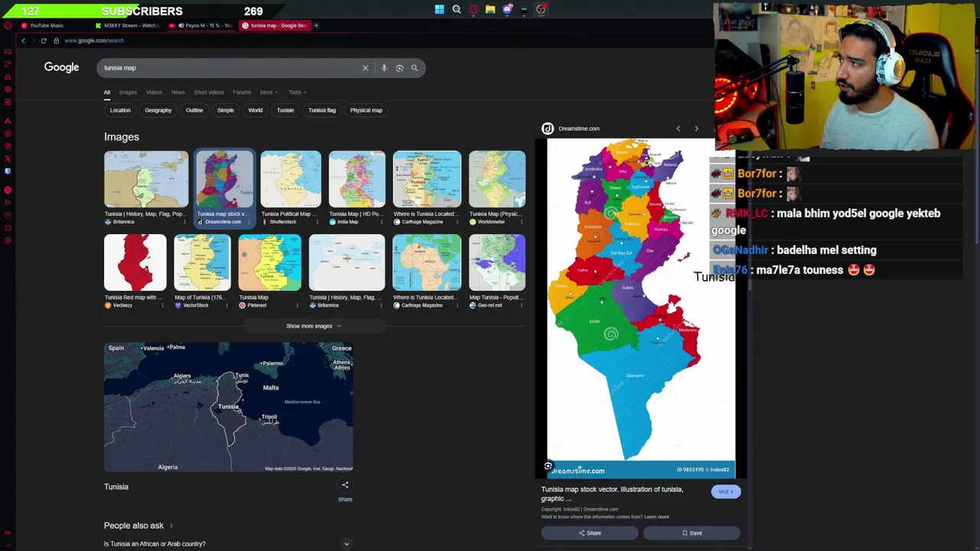Click the Opera GX taskbar icon
The height and width of the screenshot is (551, 980).
click(x=473, y=9)
